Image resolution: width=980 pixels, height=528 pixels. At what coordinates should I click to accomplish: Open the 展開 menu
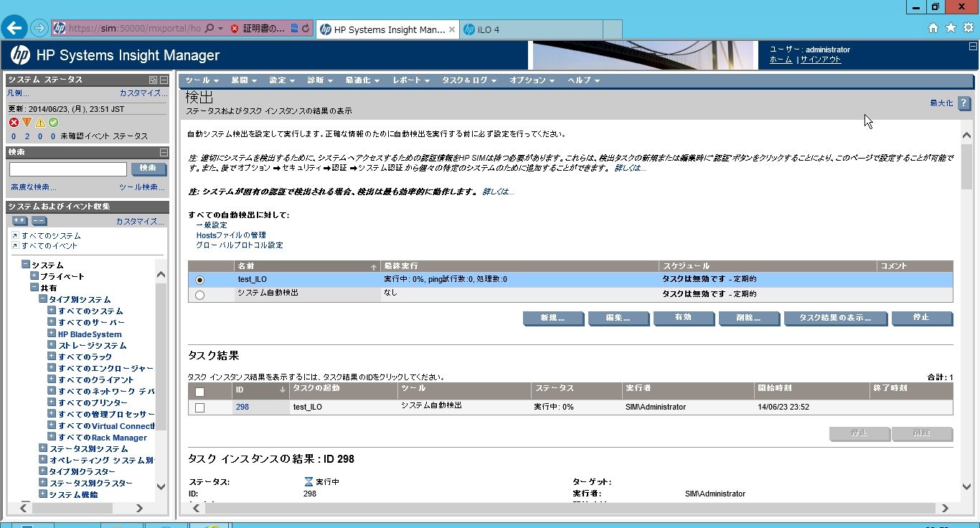[242, 80]
